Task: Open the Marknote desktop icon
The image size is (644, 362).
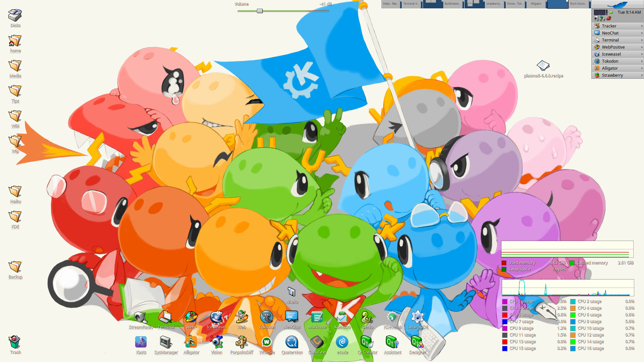Action: coord(317,317)
